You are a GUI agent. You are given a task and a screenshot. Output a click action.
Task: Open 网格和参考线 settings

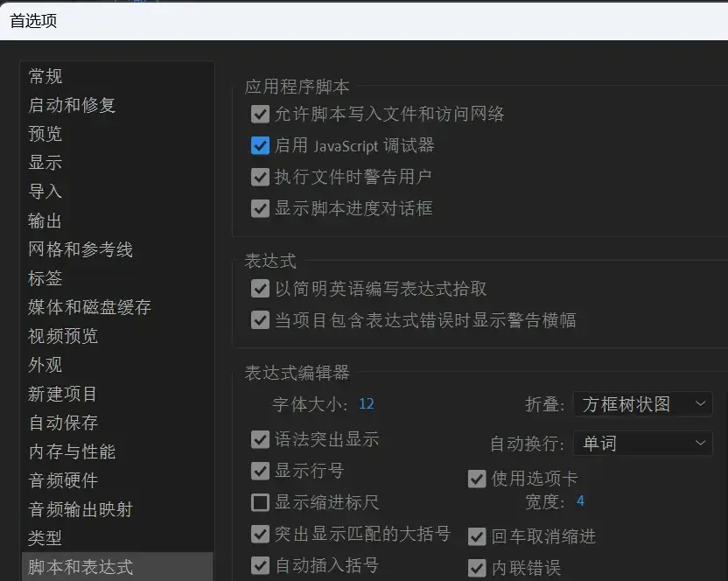(x=80, y=249)
